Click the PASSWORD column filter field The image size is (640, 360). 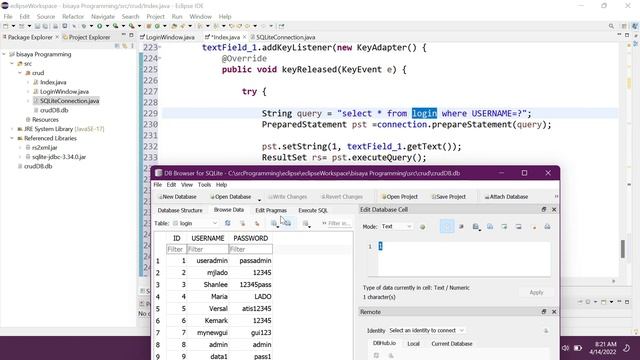point(251,249)
